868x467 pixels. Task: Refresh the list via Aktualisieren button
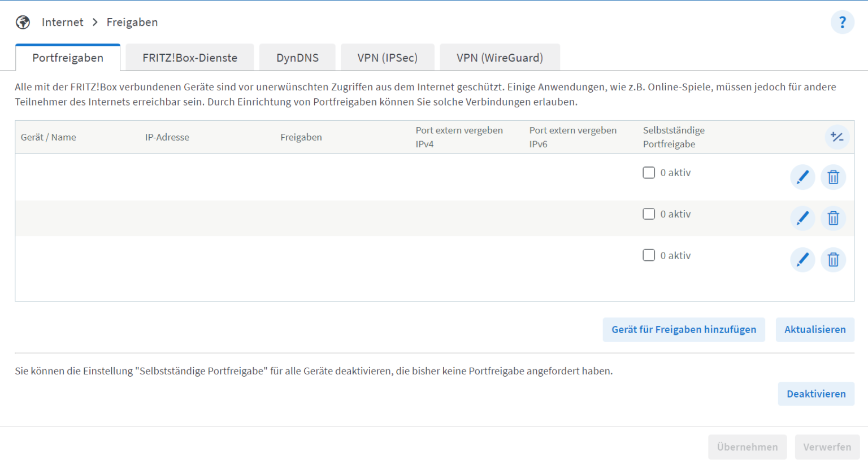815,330
